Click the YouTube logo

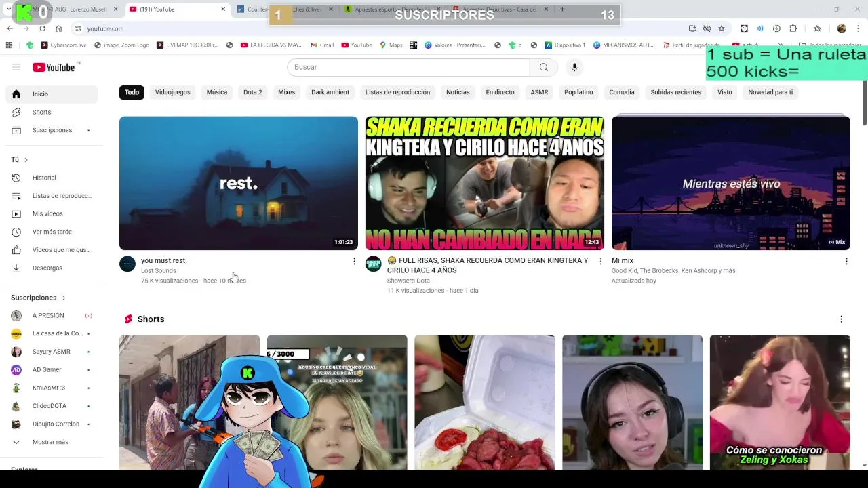point(54,67)
